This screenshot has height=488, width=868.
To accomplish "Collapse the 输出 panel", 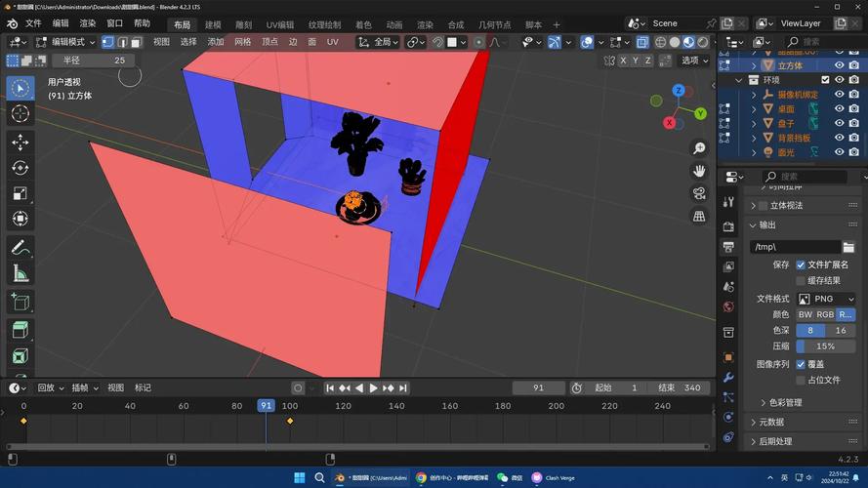I will (x=753, y=225).
